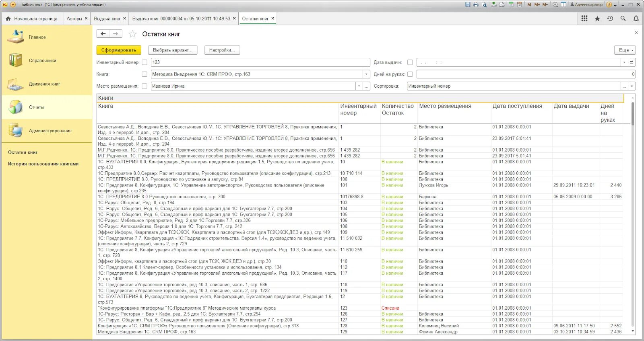Click the gray link icon beside green-arrow icon

pyautogui.click(x=502, y=4)
